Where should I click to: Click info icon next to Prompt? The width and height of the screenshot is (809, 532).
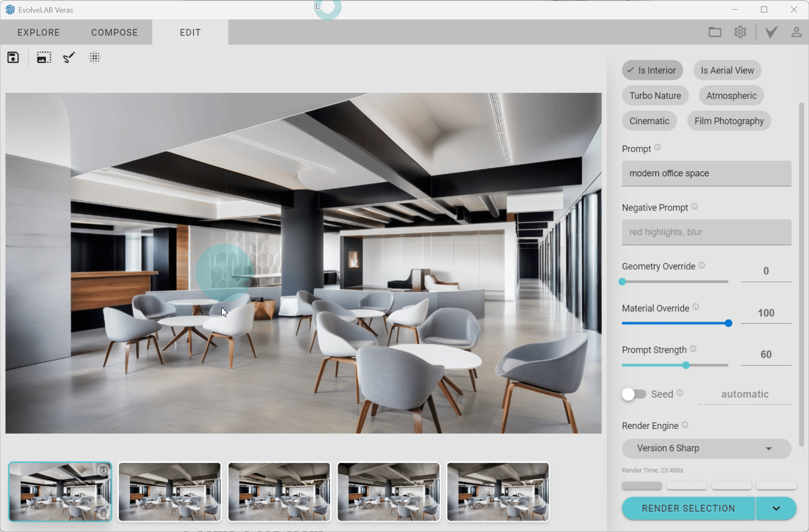click(x=658, y=148)
